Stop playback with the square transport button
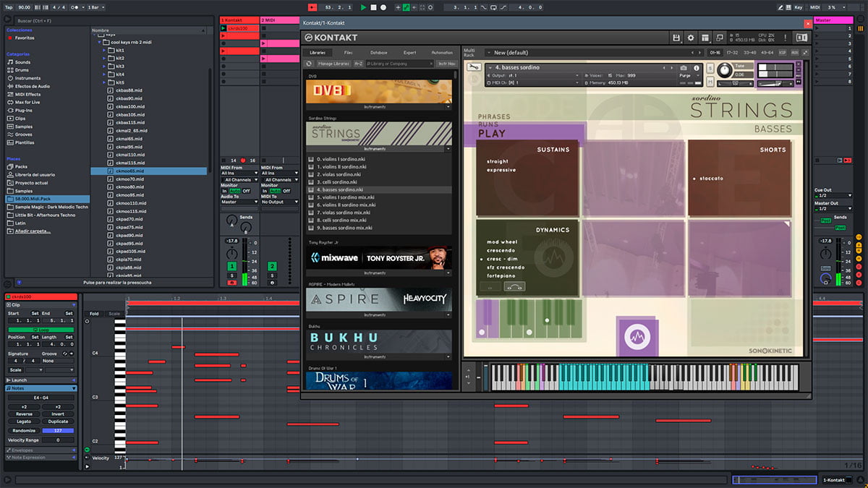The height and width of the screenshot is (488, 868). tap(373, 7)
